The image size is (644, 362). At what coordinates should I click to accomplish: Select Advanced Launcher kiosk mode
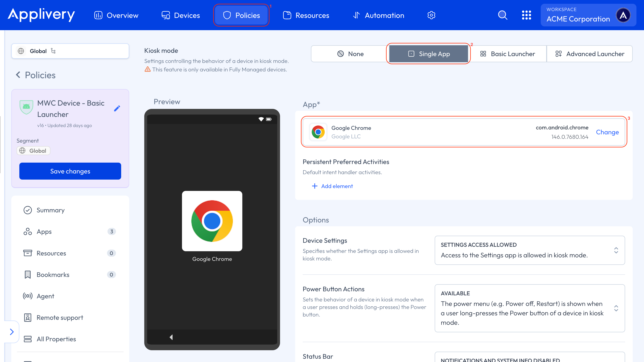point(590,54)
